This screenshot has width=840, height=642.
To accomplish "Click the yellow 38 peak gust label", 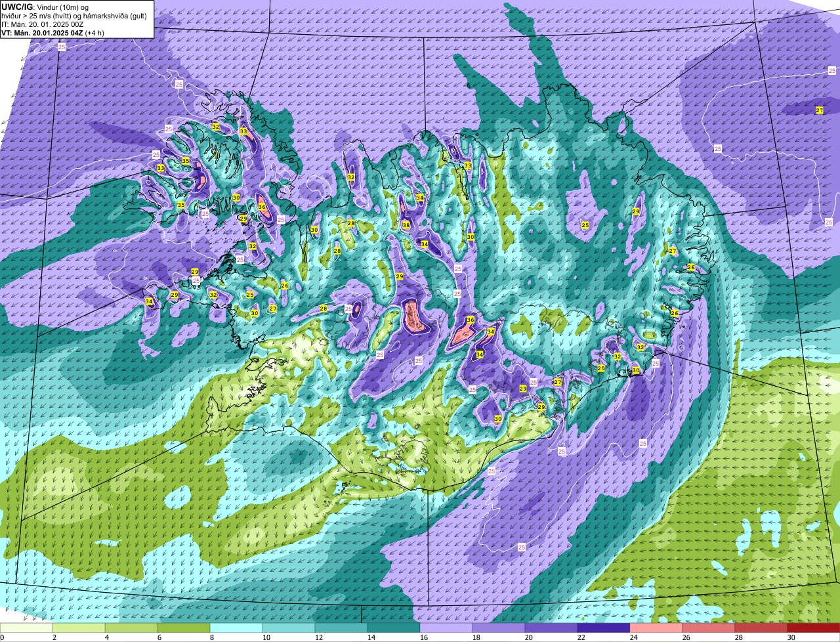I will pos(406,225).
